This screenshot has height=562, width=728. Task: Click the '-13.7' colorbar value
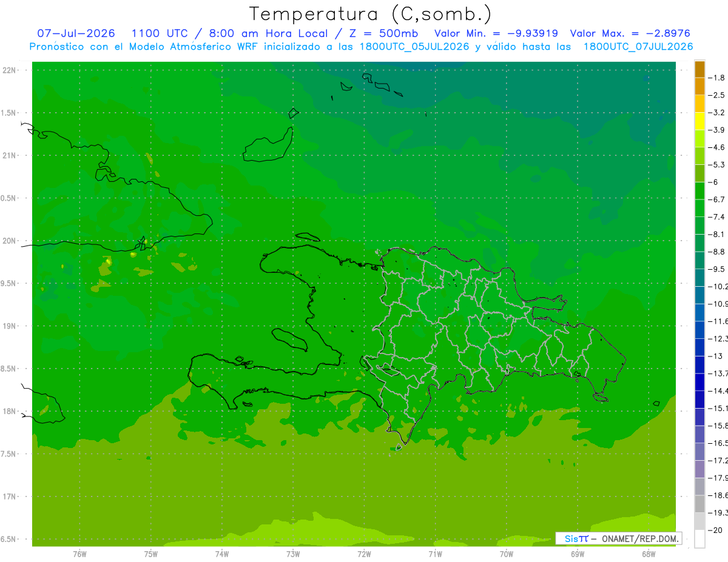718,373
